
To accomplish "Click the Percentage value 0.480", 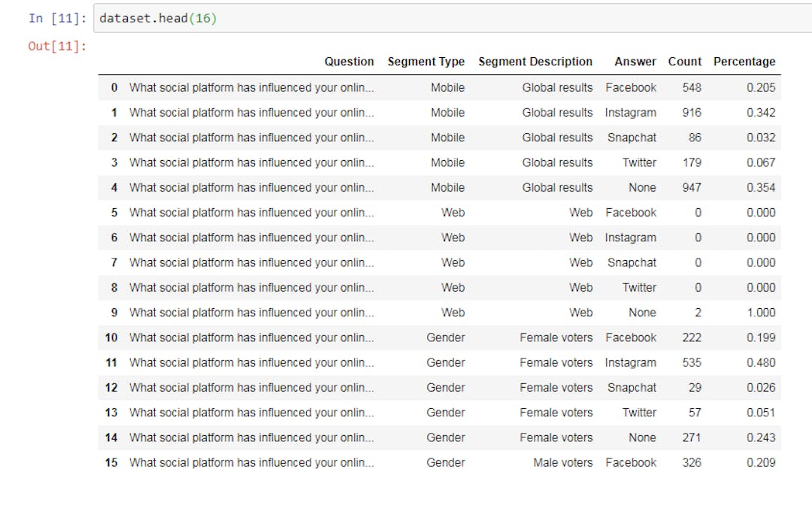I will coord(761,363).
